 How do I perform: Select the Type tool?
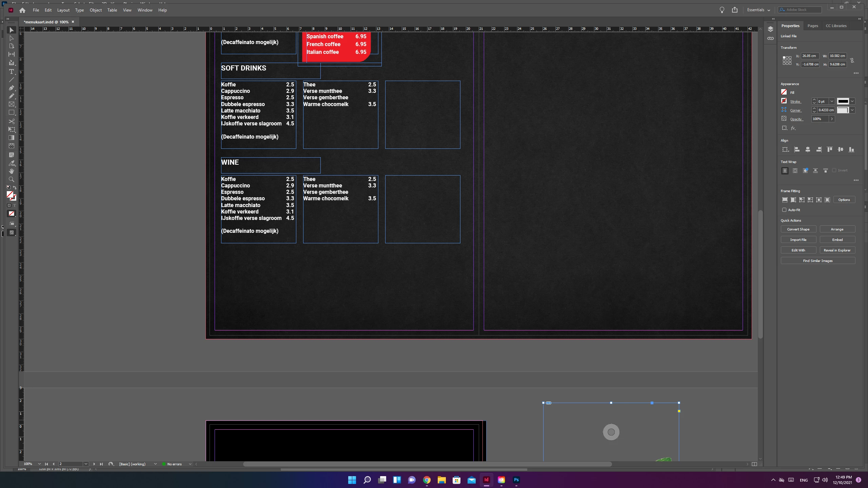tap(12, 72)
